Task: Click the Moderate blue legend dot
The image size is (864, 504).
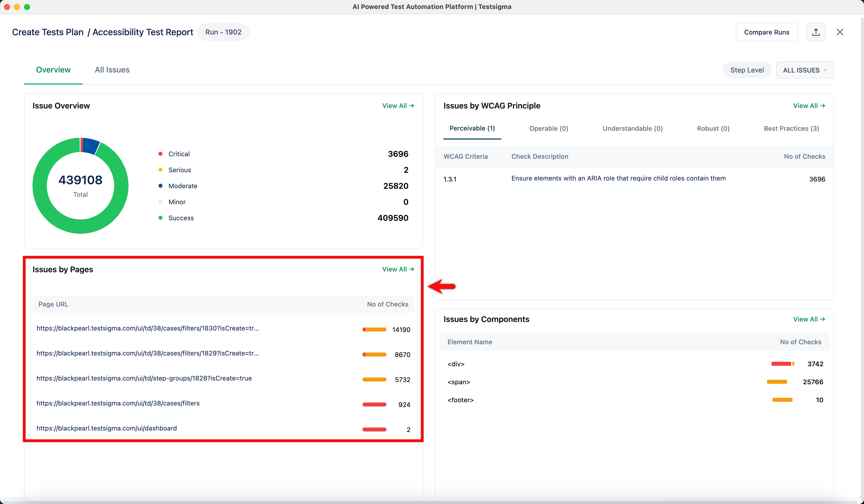Action: tap(160, 186)
